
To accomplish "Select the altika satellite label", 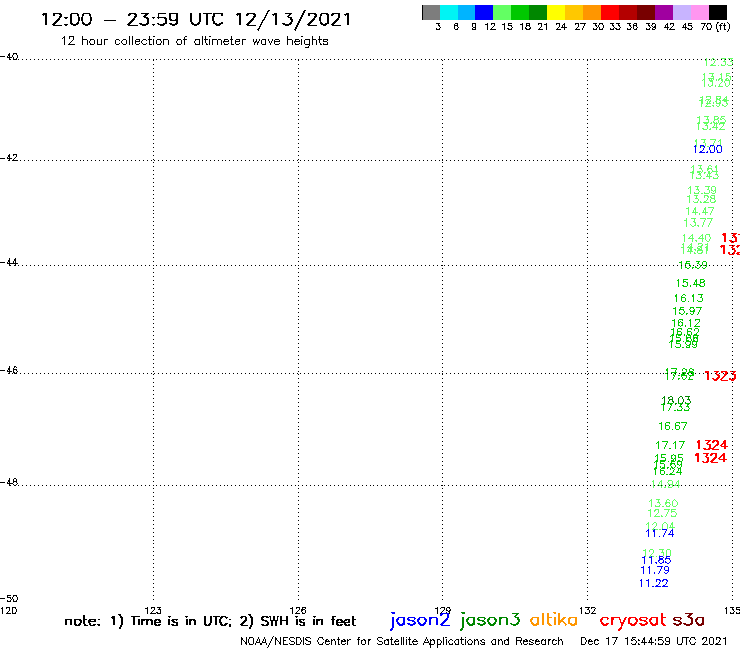I will click(553, 619).
